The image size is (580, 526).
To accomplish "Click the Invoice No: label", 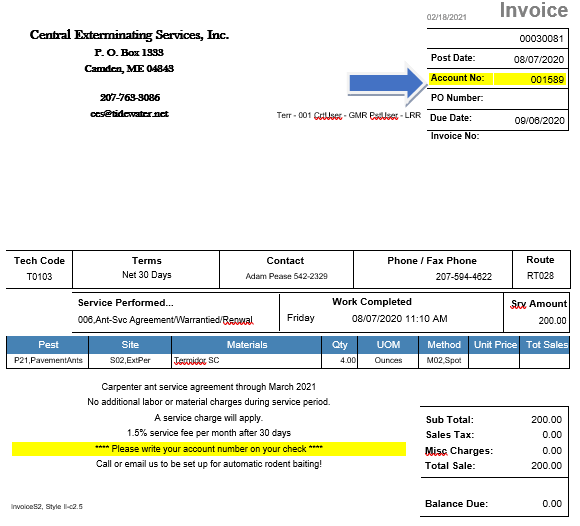I will [x=455, y=136].
